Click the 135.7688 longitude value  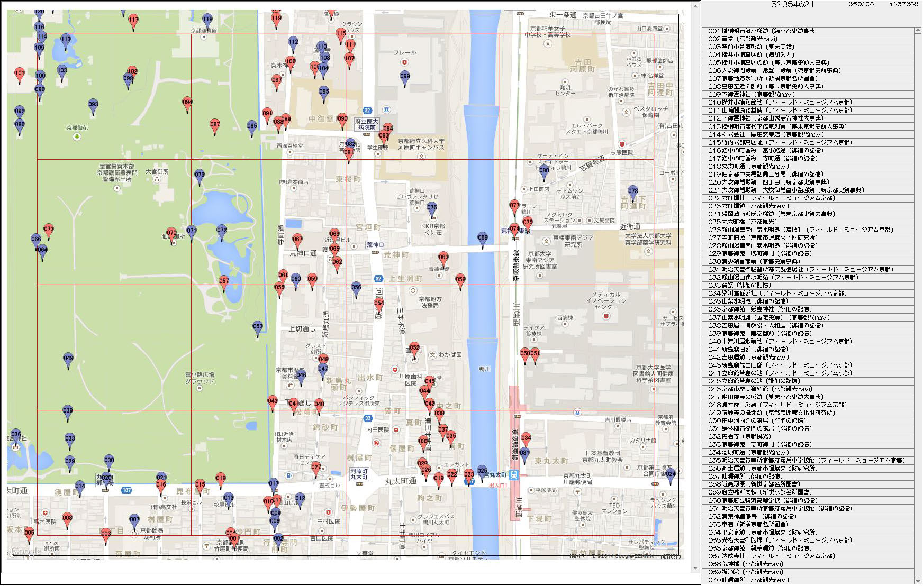point(904,4)
